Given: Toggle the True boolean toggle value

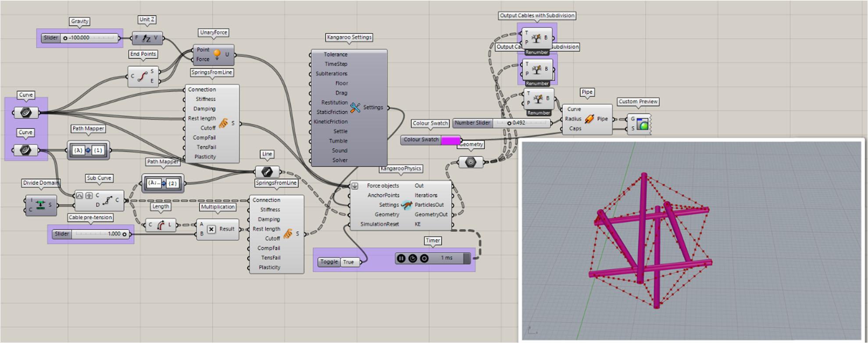Looking at the screenshot, I should pyautogui.click(x=349, y=262).
